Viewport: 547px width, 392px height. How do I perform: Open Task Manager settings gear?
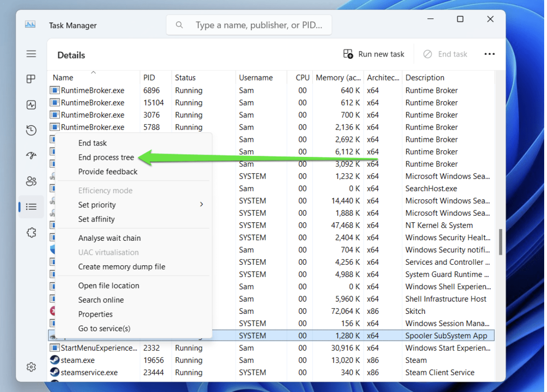(31, 367)
